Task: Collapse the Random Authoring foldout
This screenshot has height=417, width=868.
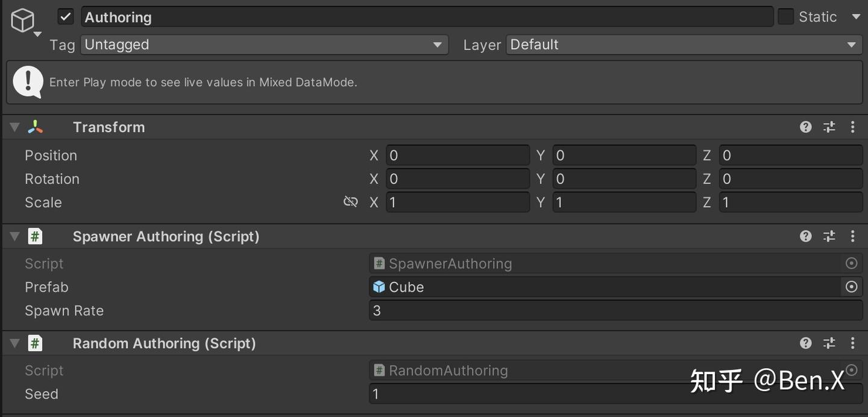Action: (x=14, y=343)
